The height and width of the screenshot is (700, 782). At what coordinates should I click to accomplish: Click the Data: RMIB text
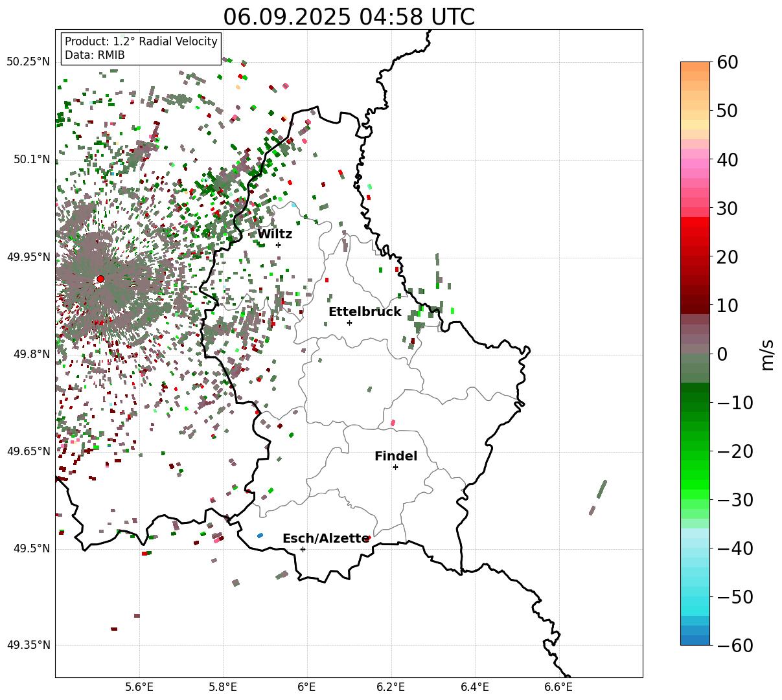[x=95, y=56]
